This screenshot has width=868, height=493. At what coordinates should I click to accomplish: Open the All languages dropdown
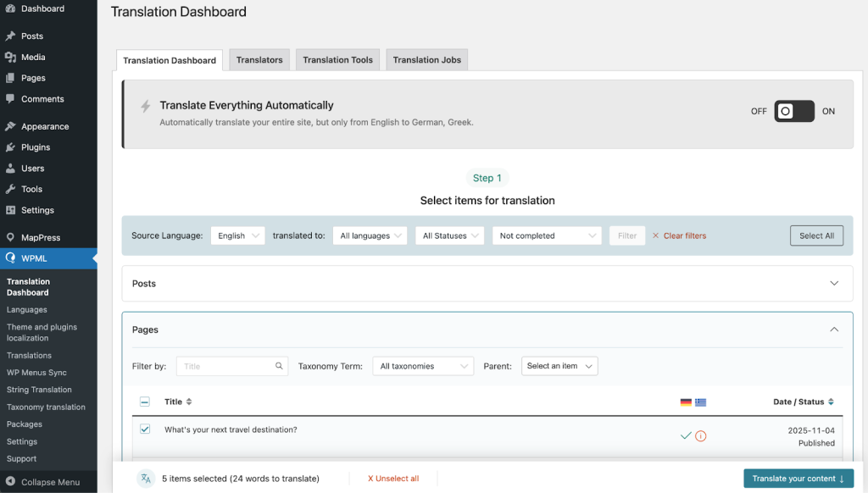[370, 235]
